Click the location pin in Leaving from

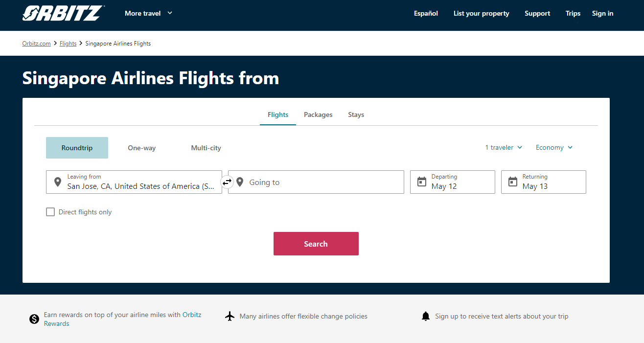58,182
